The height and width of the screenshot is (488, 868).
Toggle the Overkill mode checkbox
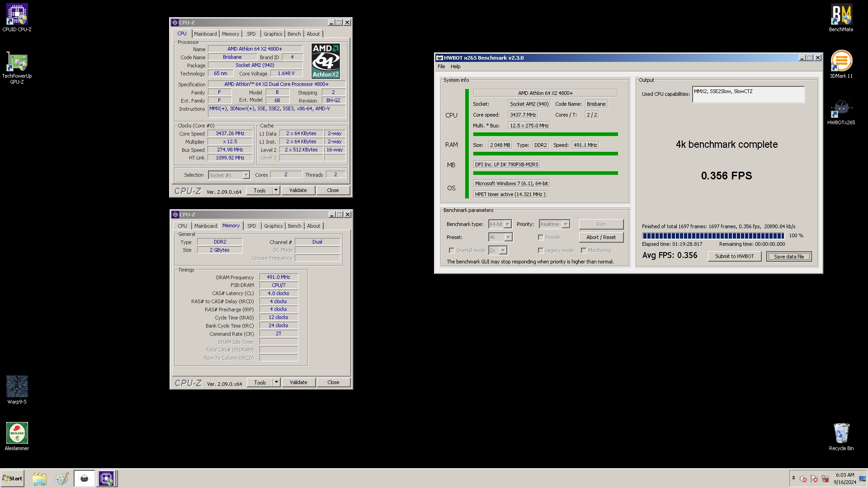tap(452, 250)
